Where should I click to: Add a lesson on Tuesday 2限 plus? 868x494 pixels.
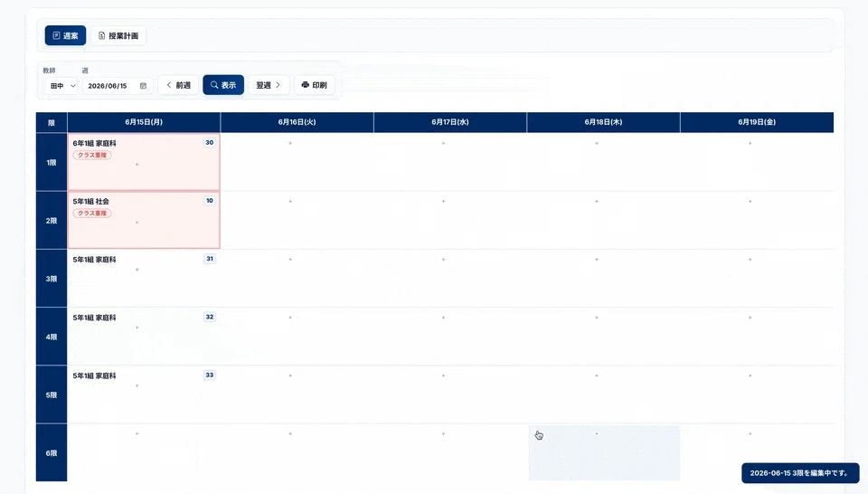290,202
